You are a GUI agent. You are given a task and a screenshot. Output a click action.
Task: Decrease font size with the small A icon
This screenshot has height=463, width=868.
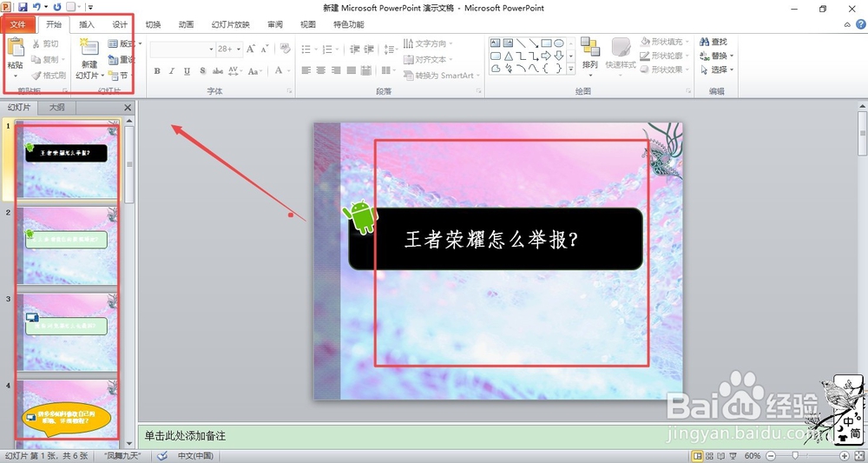pyautogui.click(x=265, y=50)
